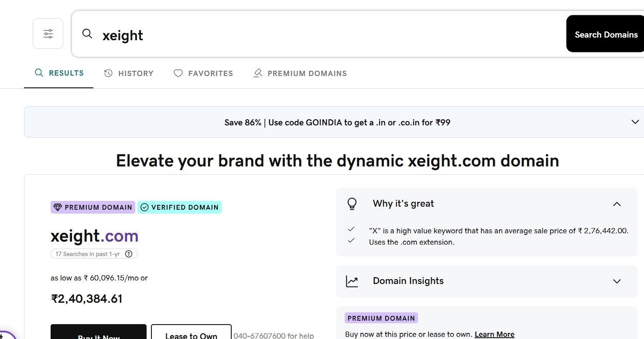Follow the Learn More link
Screen dimensions: 644x339
(494, 334)
